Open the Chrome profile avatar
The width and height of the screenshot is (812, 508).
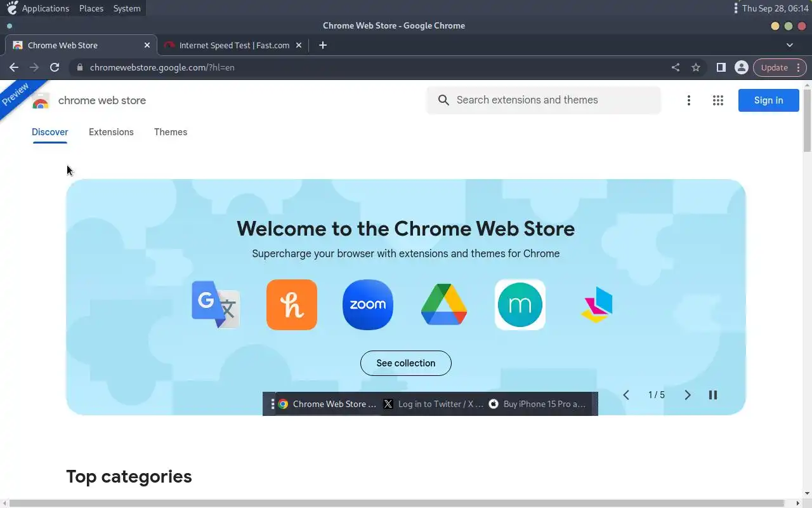point(741,67)
